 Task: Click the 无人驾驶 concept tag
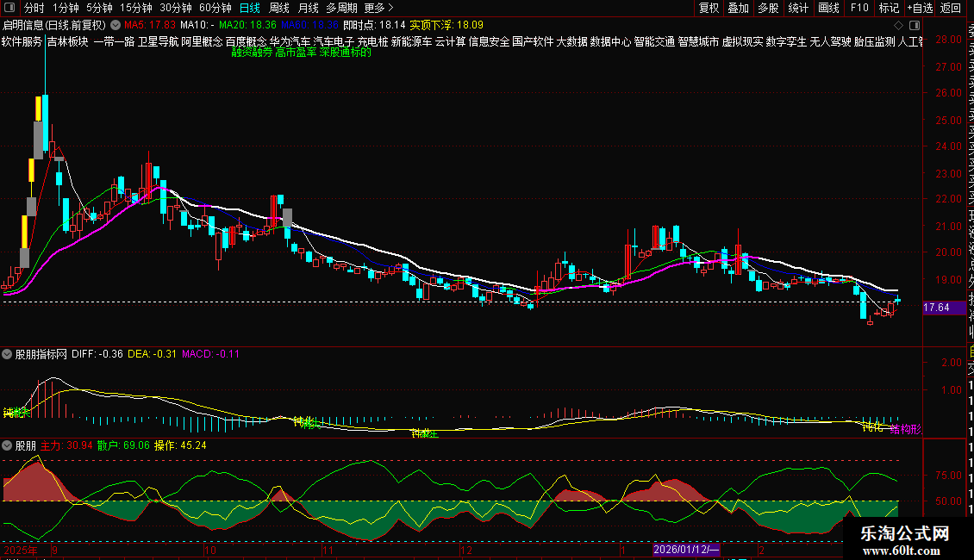tap(831, 41)
